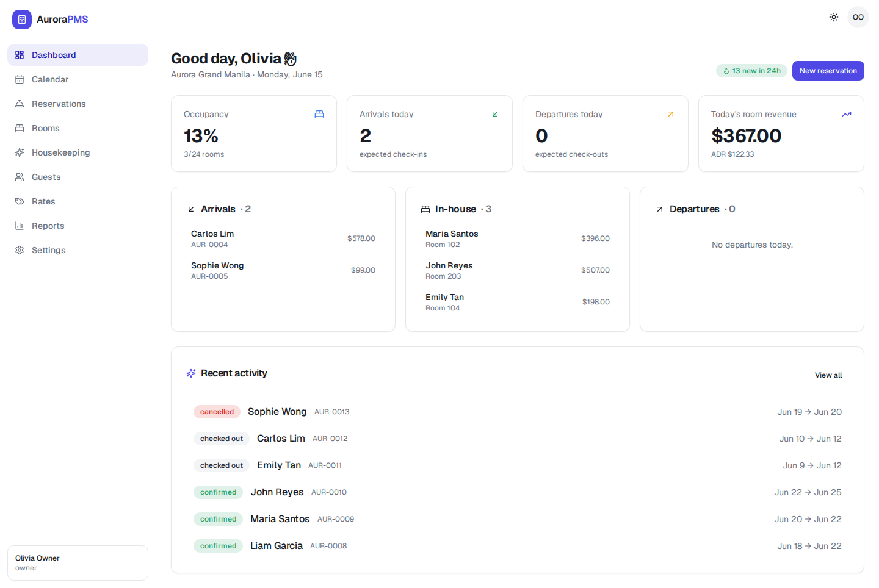Open Liam Garcia activity row AUR-0008
Screen dimensions: 879x588
[x=518, y=546]
